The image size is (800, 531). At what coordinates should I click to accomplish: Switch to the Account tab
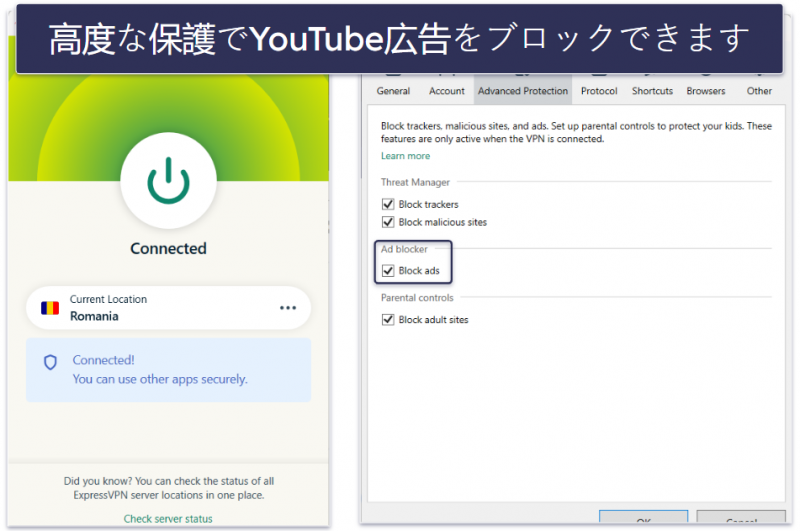[x=446, y=91]
